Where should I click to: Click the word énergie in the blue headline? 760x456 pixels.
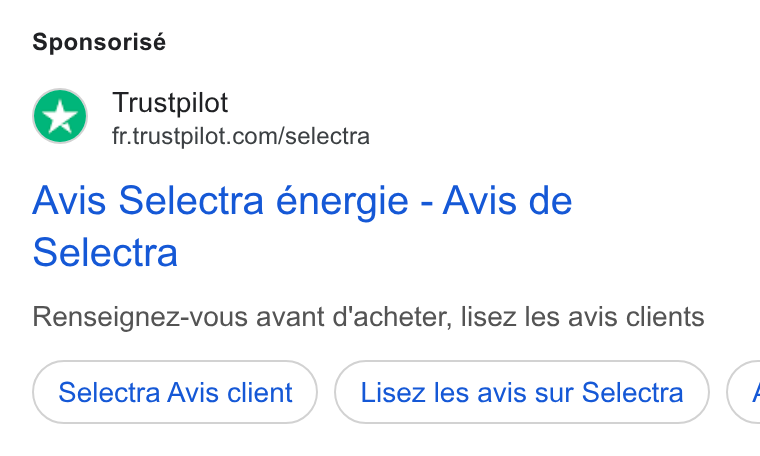click(x=342, y=201)
